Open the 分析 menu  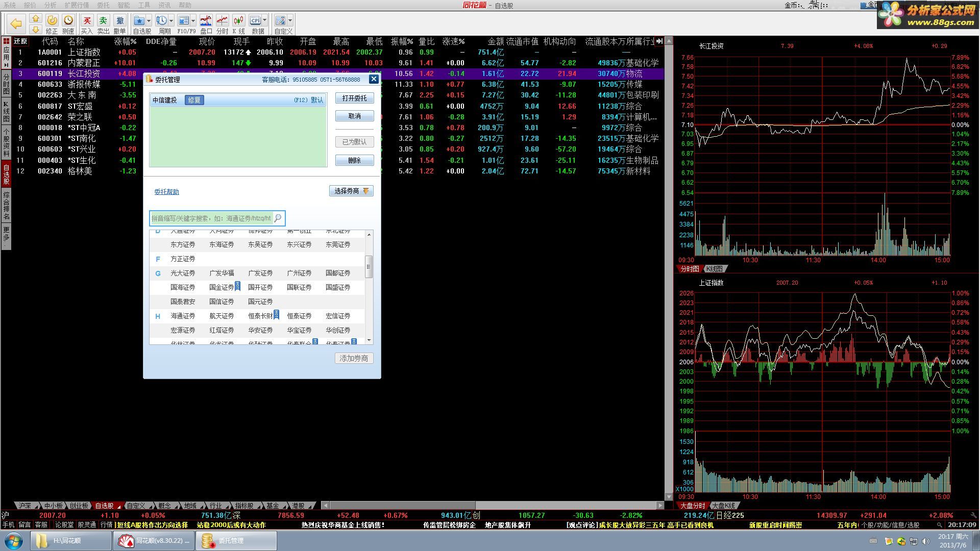(x=51, y=5)
